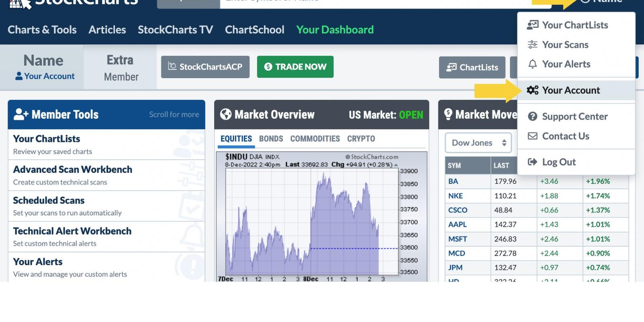644x322 pixels.
Task: Click the AAPL symbol link
Action: click(457, 224)
